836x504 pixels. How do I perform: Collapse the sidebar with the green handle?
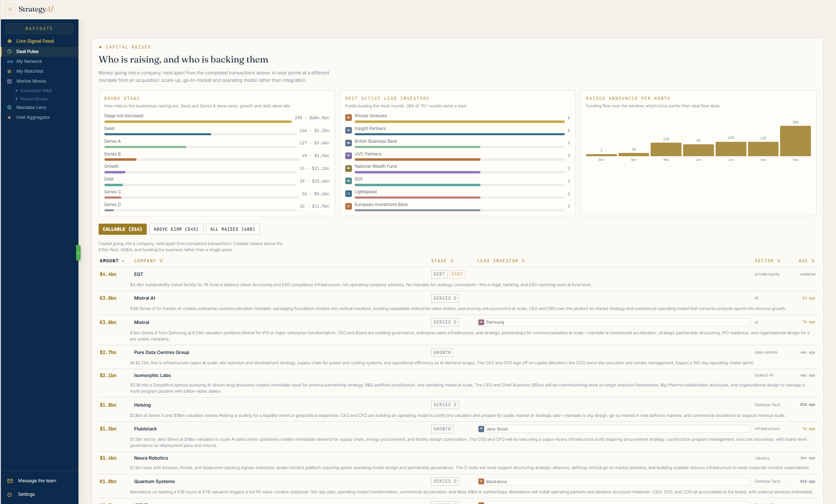click(x=78, y=253)
